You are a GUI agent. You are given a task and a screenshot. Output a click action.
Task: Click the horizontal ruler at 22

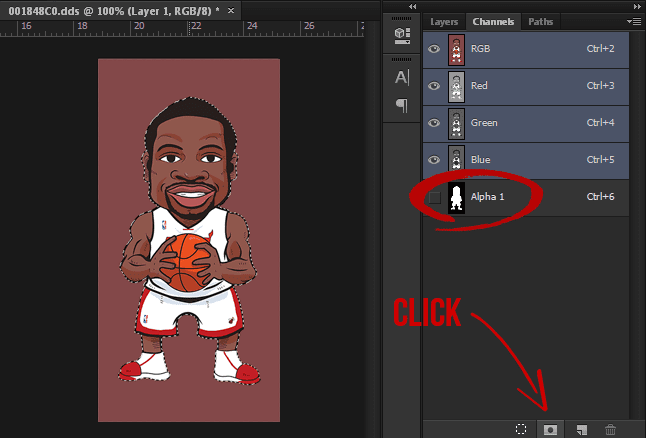coord(196,26)
